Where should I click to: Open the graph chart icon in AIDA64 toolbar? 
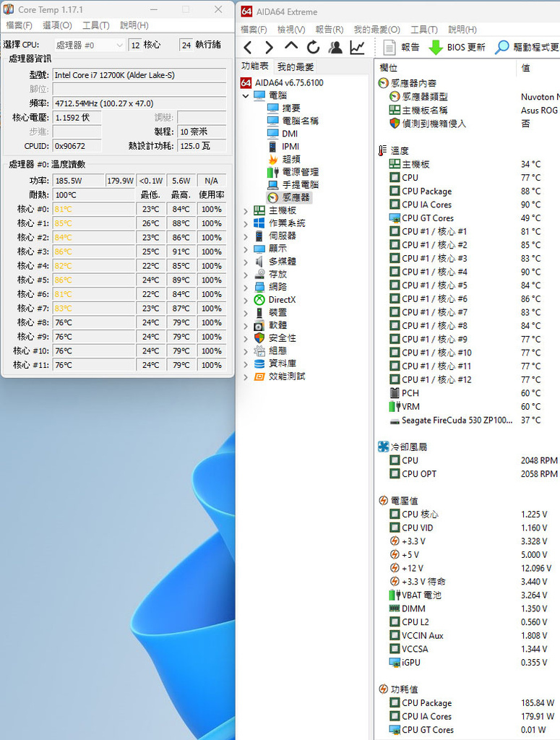tap(357, 47)
